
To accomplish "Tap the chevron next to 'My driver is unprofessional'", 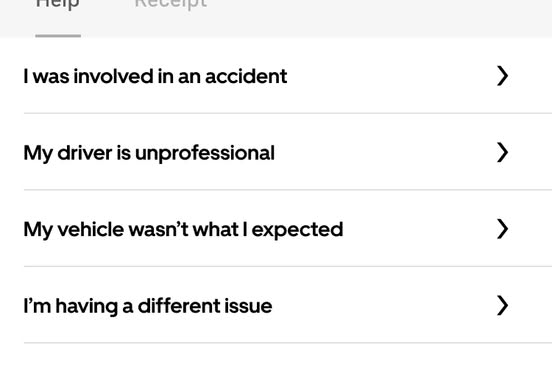I will coord(502,152).
